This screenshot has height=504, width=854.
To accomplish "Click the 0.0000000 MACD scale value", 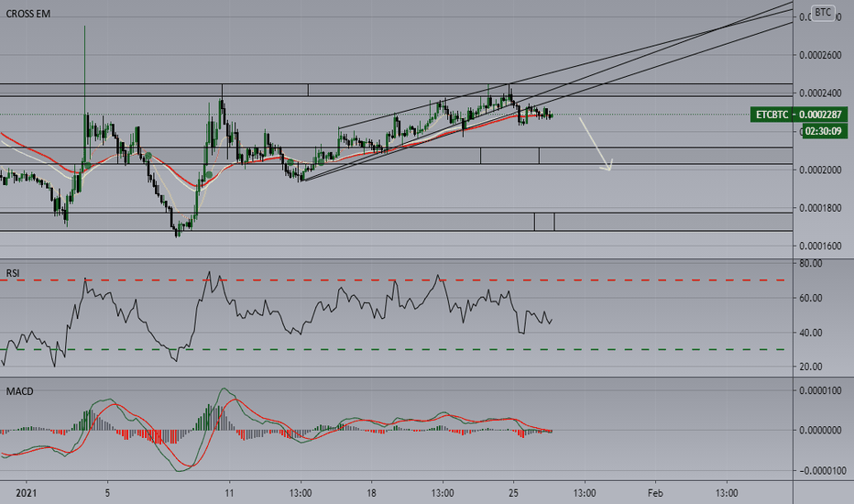I will [x=820, y=431].
